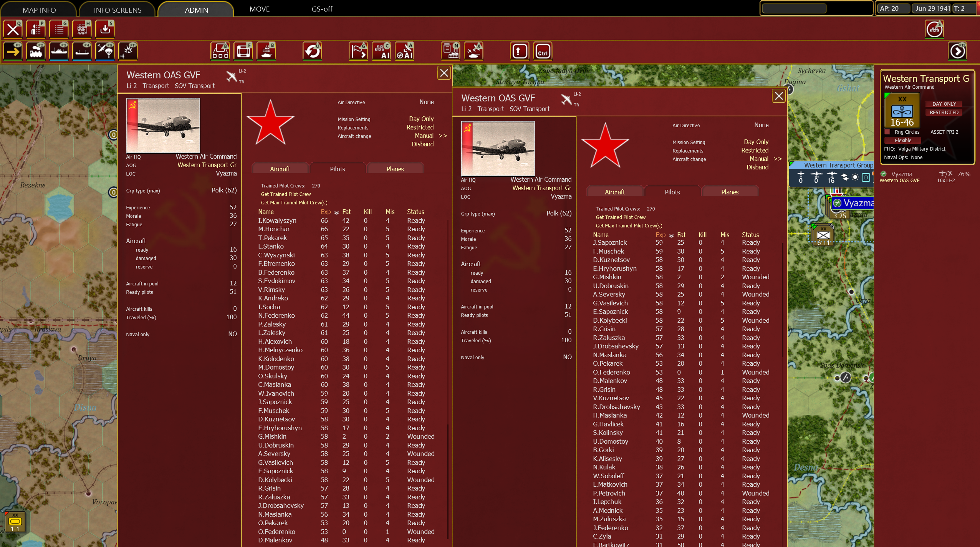The image size is (980, 547).
Task: Click the Exp column sort arrow in the left pilot list
Action: click(336, 212)
